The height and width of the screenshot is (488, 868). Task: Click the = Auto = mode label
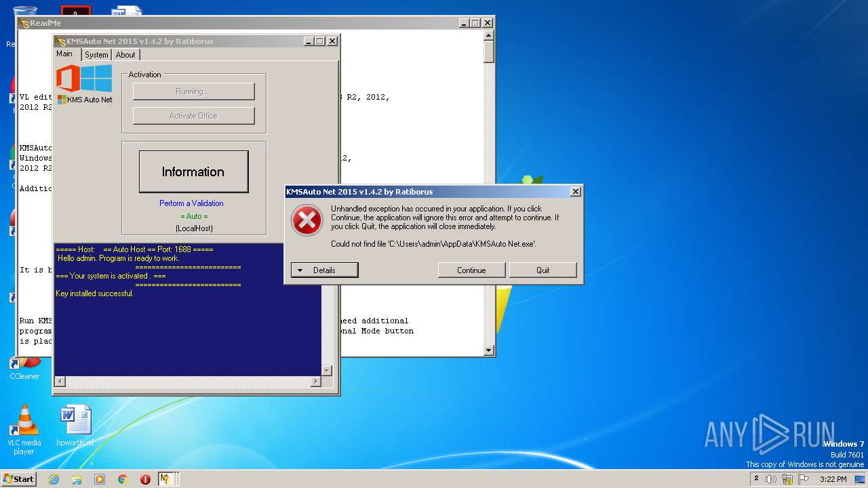pos(194,216)
